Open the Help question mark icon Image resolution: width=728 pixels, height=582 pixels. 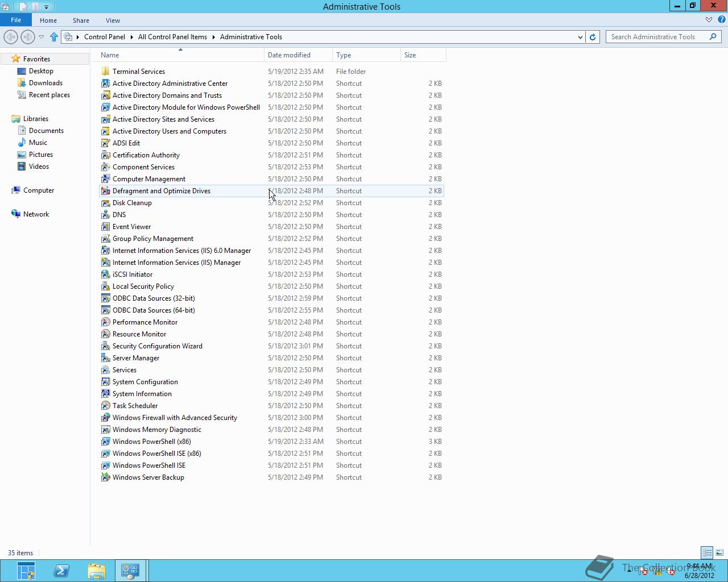pos(721,20)
